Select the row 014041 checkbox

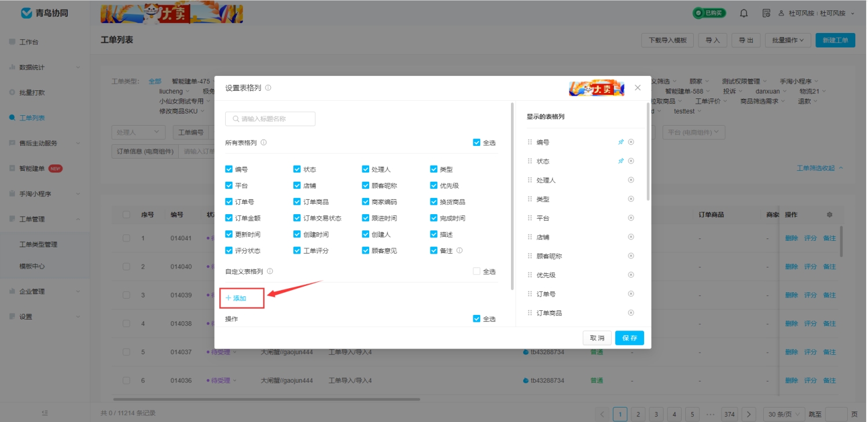pyautogui.click(x=126, y=238)
